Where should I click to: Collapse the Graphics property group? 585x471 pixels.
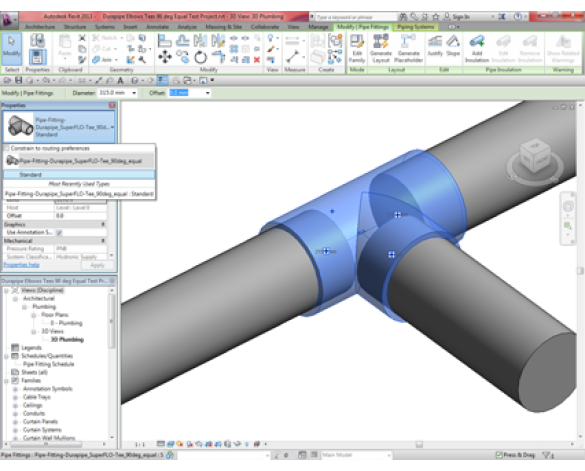[x=103, y=224]
